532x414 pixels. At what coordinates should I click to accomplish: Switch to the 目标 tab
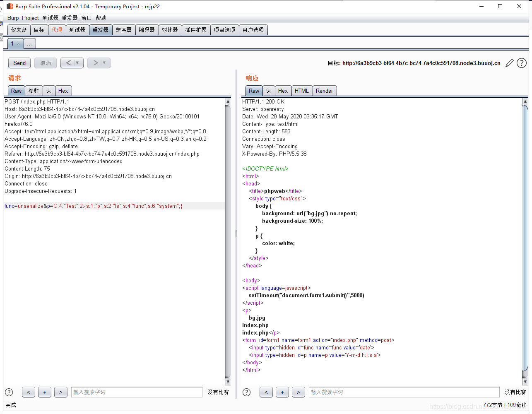click(x=39, y=30)
